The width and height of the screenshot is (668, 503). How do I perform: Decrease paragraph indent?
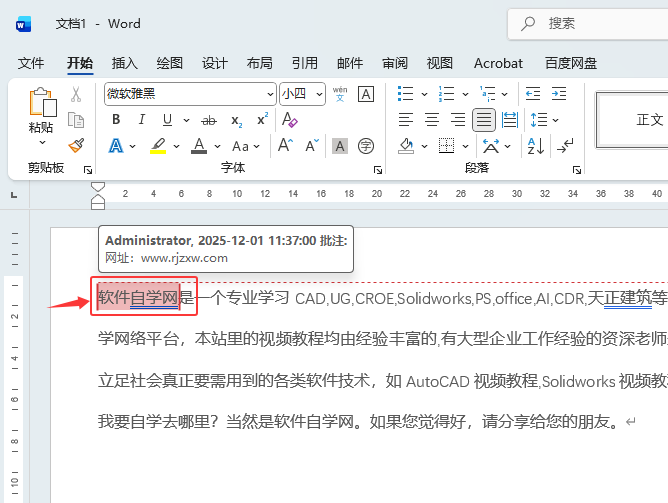pyautogui.click(x=533, y=94)
